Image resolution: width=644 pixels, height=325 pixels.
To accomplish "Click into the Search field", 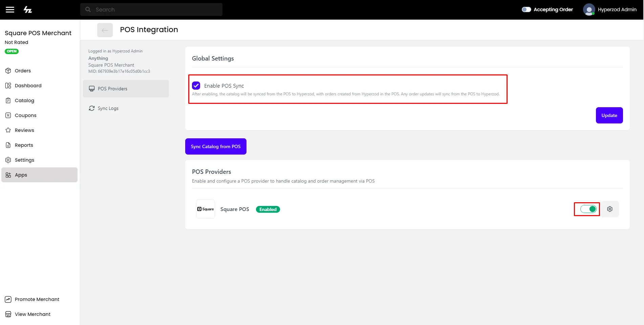I will click(x=151, y=9).
